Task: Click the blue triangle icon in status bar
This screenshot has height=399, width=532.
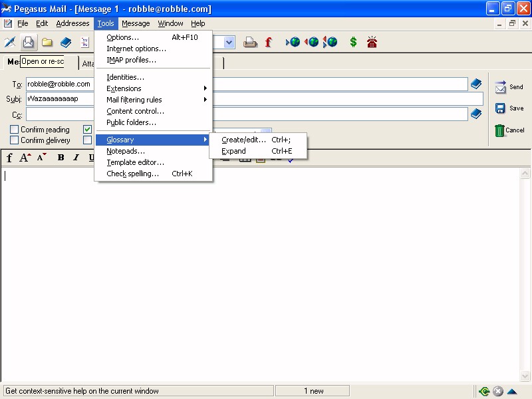Action: pyautogui.click(x=512, y=392)
